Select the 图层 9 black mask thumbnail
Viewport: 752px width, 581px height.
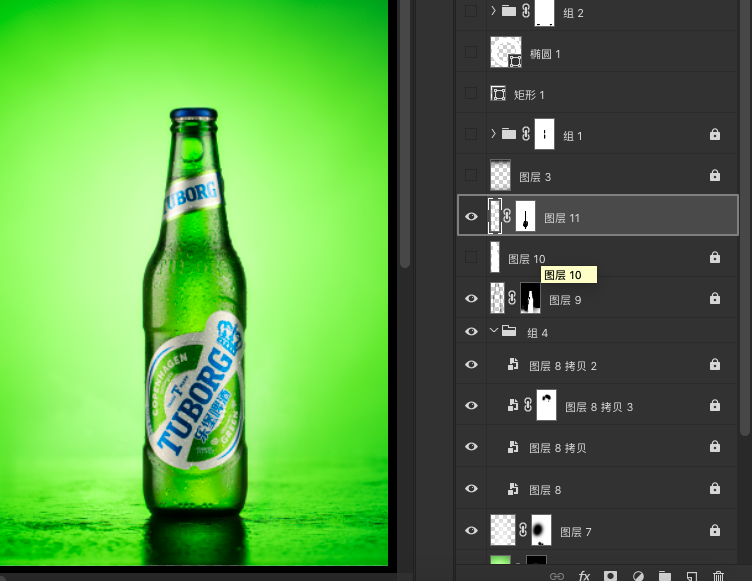pyautogui.click(x=530, y=298)
